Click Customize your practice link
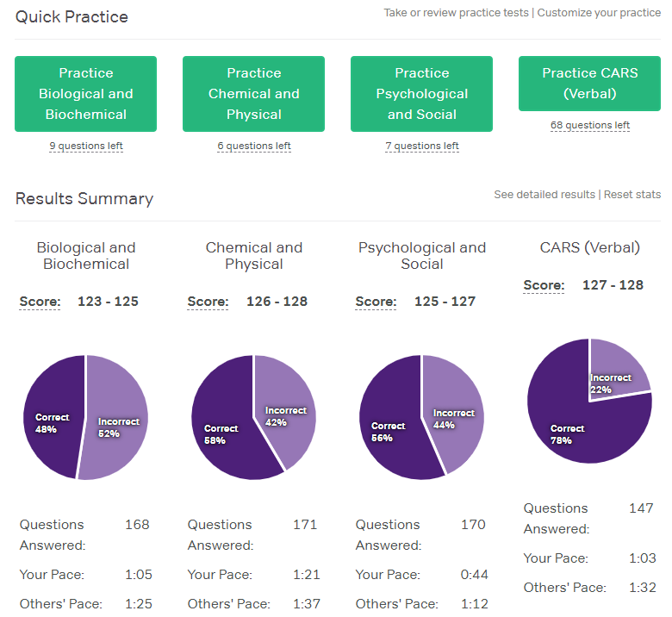 click(599, 13)
